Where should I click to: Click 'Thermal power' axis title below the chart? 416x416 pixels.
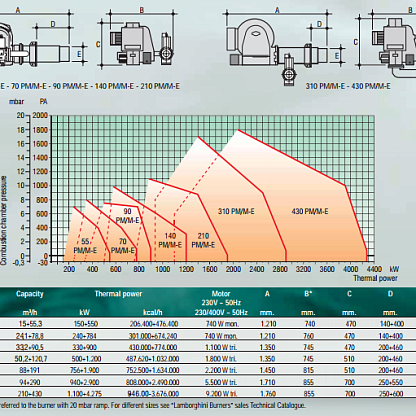tap(375, 278)
